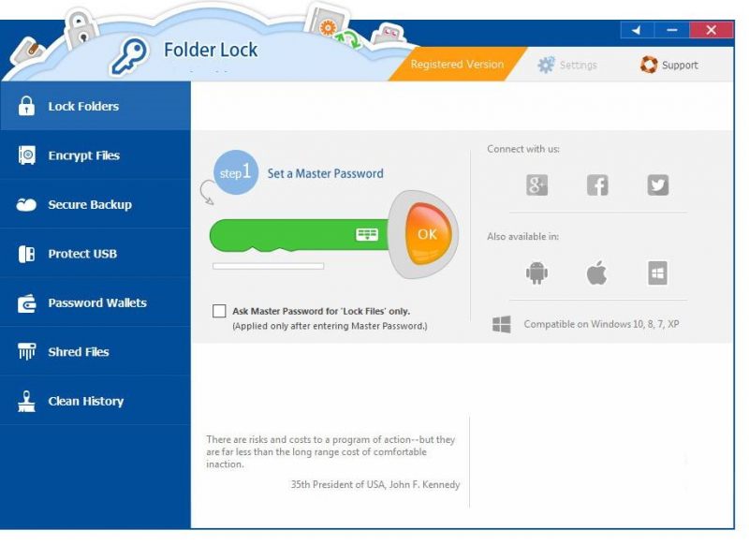749x560 pixels.
Task: Switch to Shred Files
Action: click(95, 352)
